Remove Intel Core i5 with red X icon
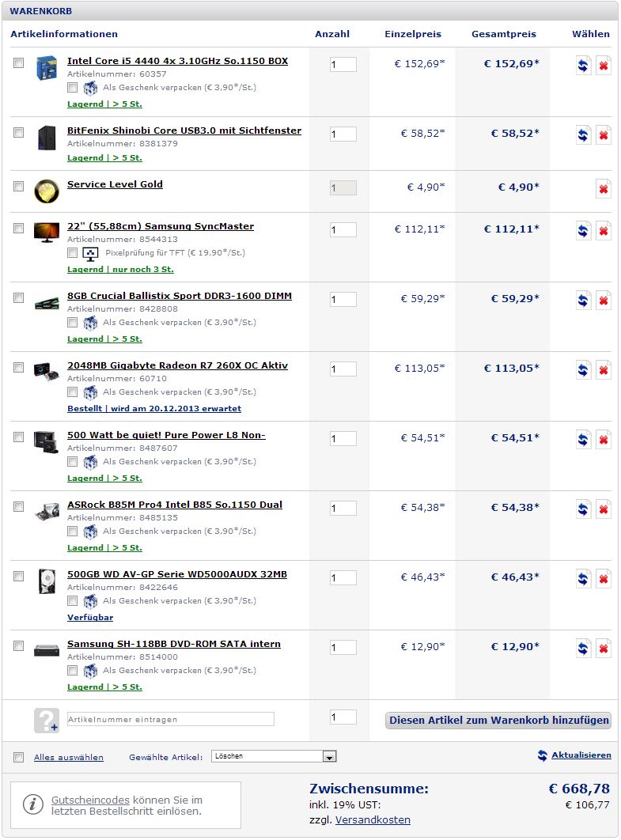621x840 pixels. pyautogui.click(x=604, y=66)
